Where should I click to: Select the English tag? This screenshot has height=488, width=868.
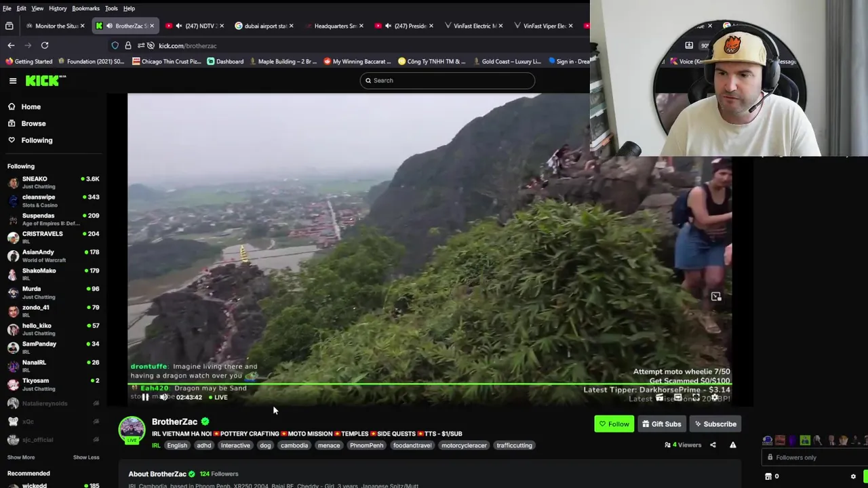pos(177,445)
